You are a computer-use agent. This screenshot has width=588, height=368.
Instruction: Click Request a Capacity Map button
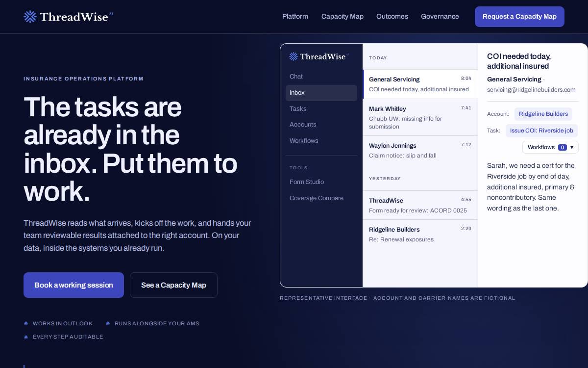pos(519,17)
